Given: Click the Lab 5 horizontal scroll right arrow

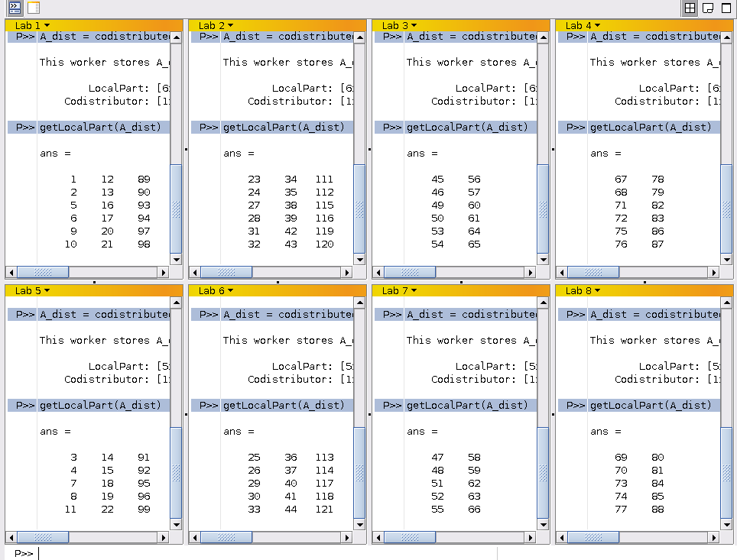Looking at the screenshot, I should coord(163,537).
